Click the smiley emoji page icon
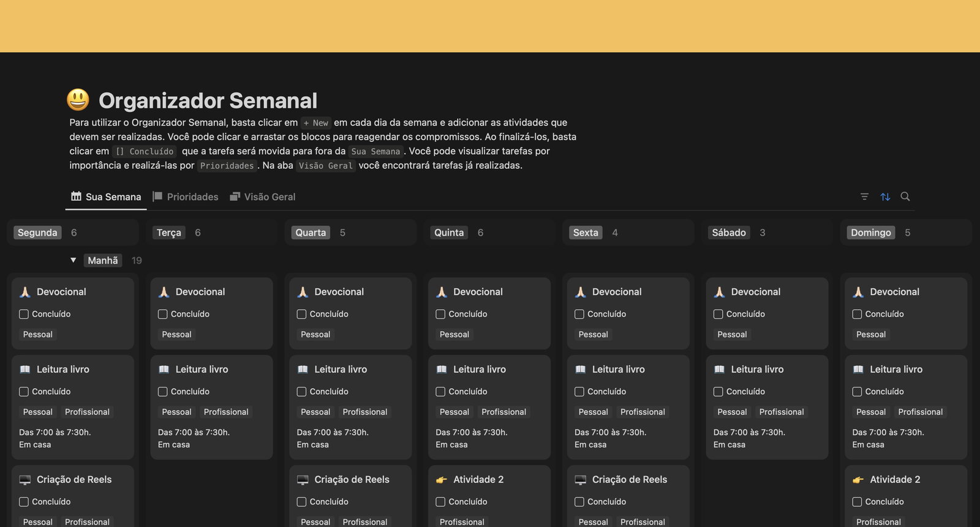This screenshot has width=980, height=527. [78, 100]
